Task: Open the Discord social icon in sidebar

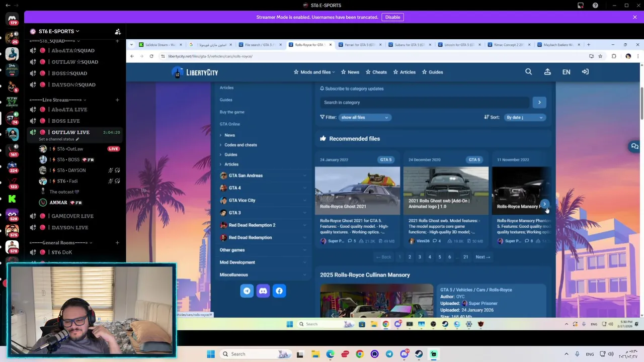Action: 263,291
